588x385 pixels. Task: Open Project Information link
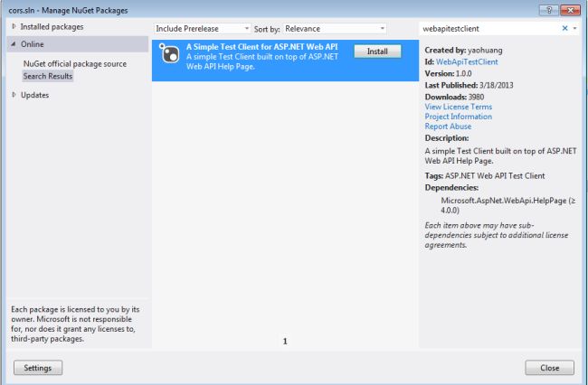(x=459, y=117)
